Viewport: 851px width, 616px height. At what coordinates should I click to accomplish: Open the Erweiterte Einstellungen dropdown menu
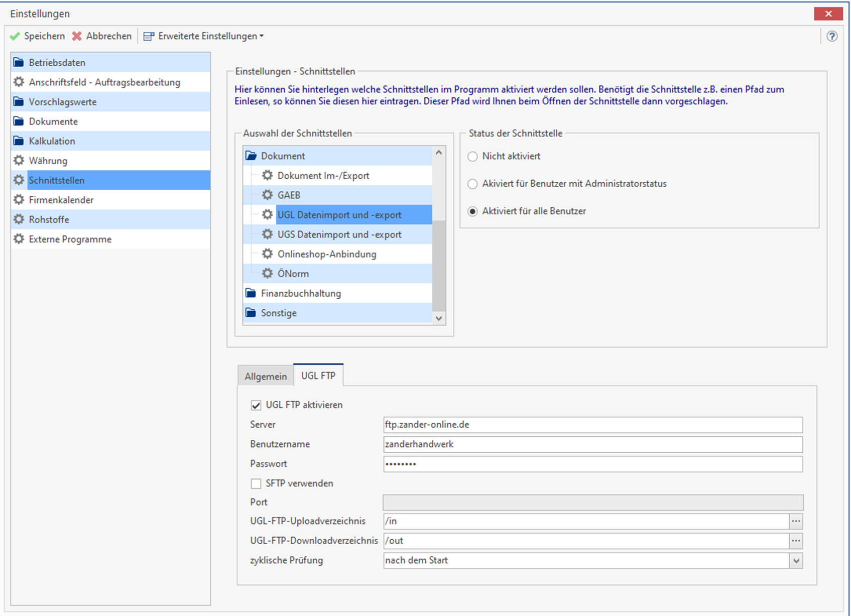tap(262, 36)
